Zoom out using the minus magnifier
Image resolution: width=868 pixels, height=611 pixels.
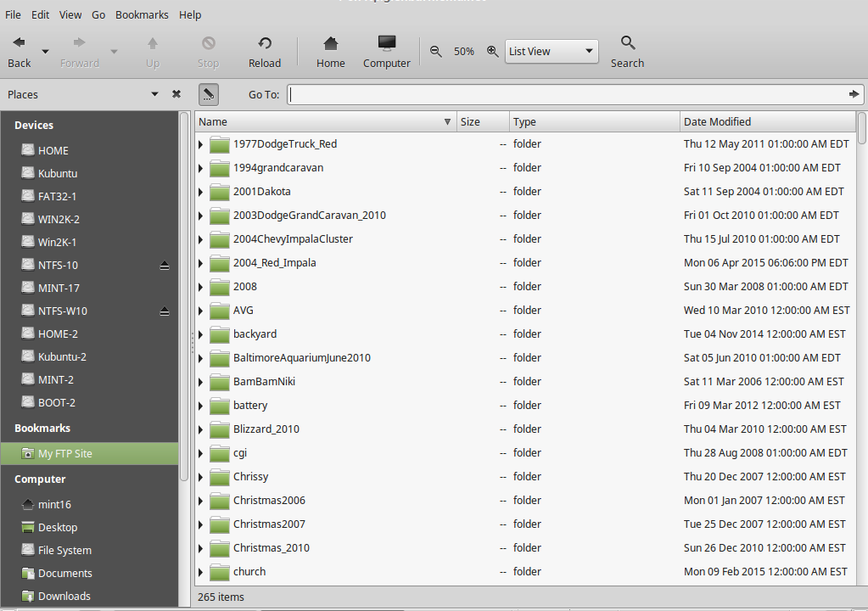(x=436, y=51)
